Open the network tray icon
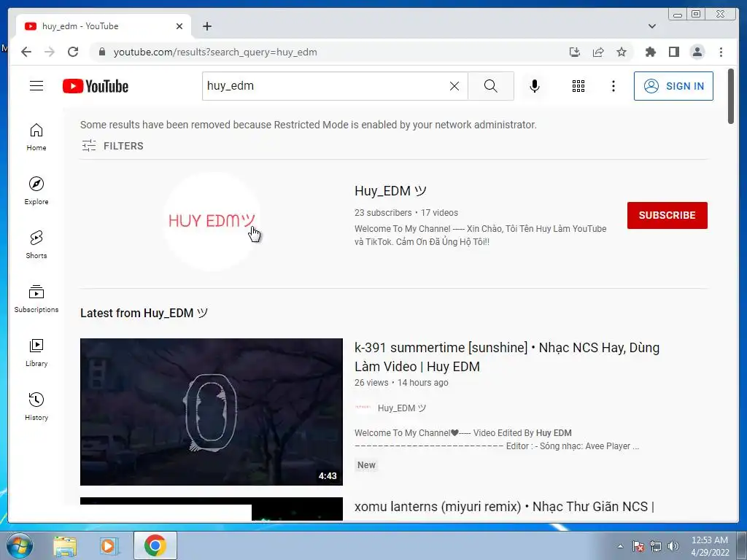 click(x=656, y=546)
